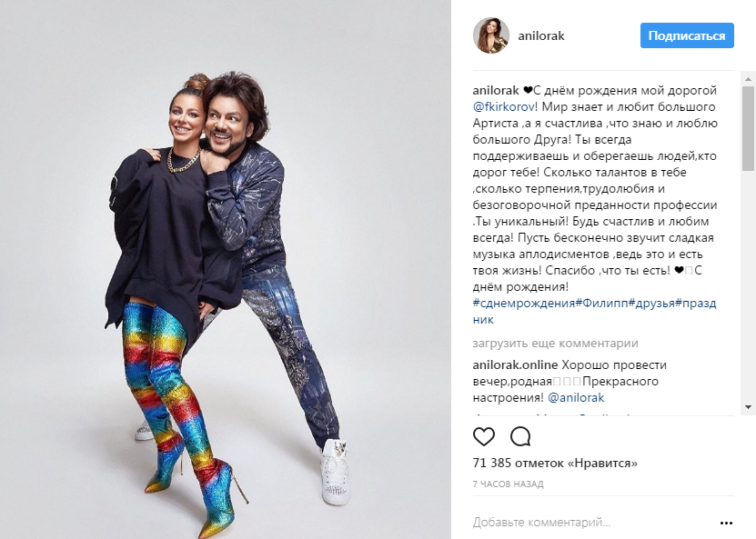Open the anilorak username in header
Screen dimensions: 756x539
point(541,35)
